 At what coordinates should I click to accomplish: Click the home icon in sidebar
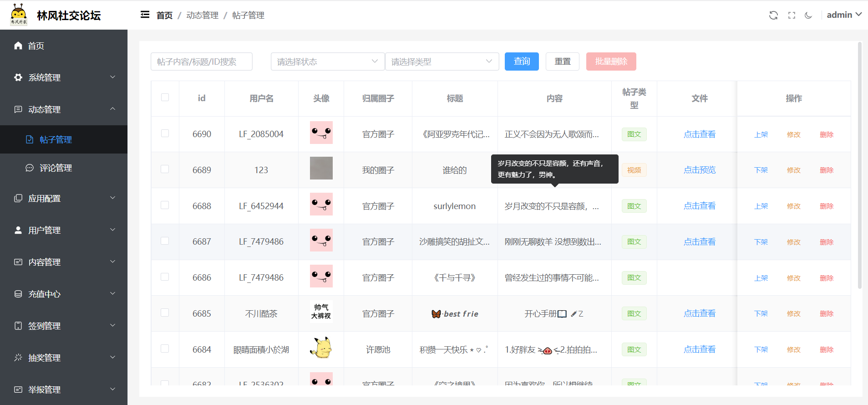click(18, 46)
